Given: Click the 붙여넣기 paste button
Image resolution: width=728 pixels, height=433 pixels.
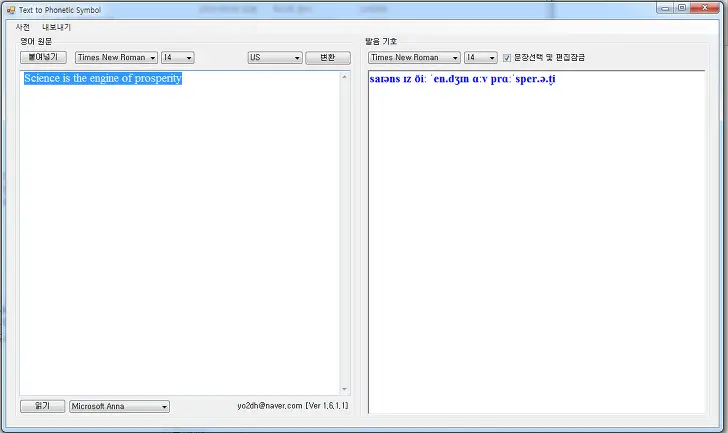Looking at the screenshot, I should point(43,57).
